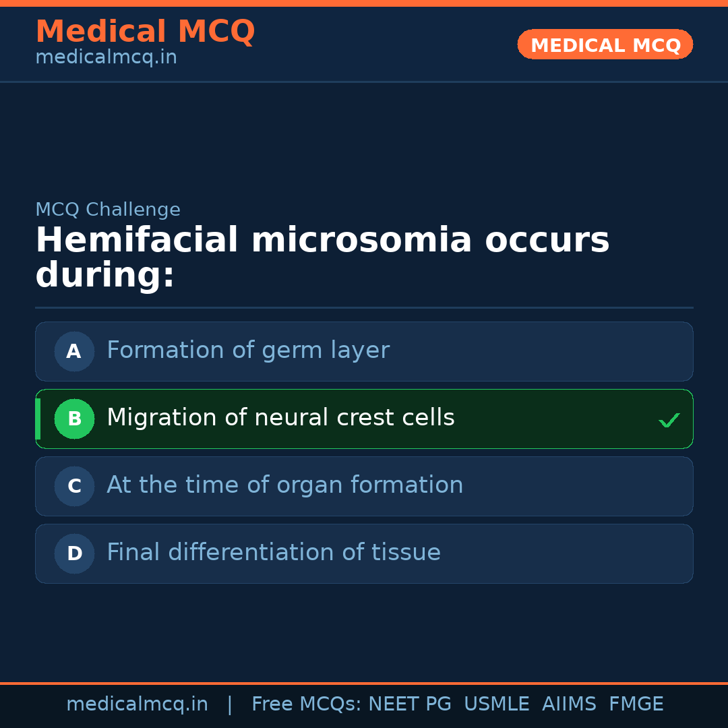Choose "At the time of organ formation"
This screenshot has height=728, width=728.
point(284,485)
